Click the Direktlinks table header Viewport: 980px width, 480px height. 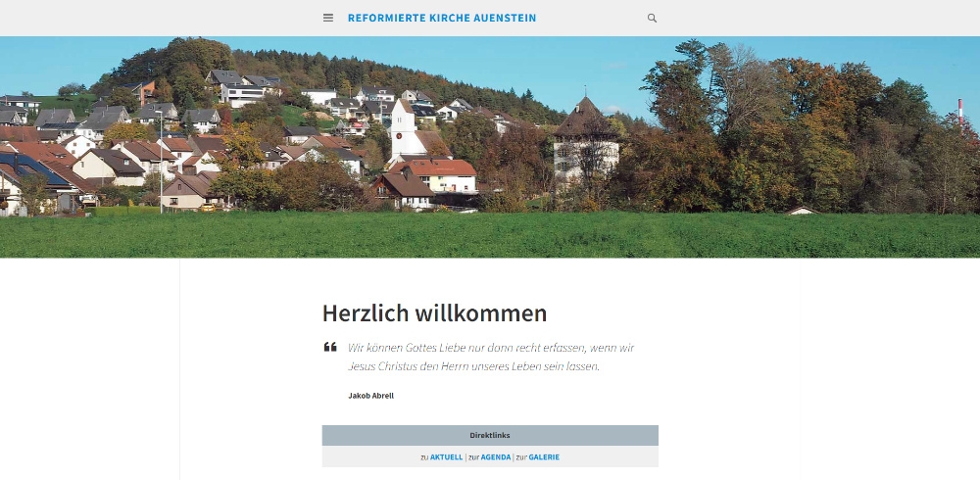click(490, 435)
